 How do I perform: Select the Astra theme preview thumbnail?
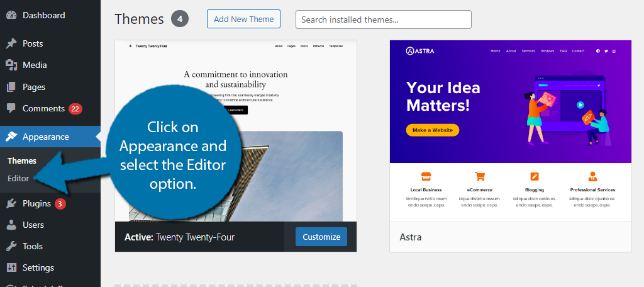(511, 131)
